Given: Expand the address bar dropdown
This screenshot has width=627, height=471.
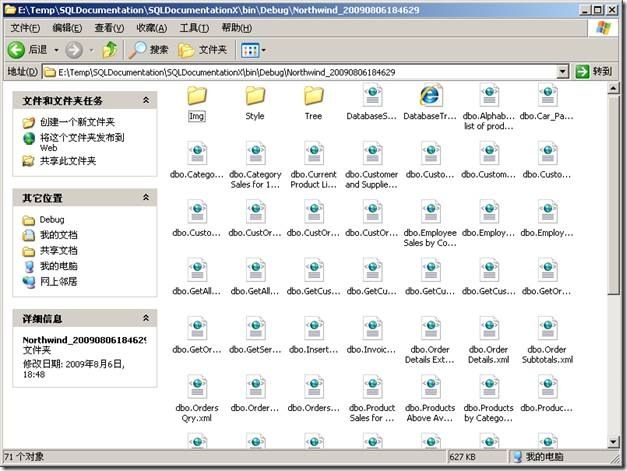Looking at the screenshot, I should (x=563, y=72).
